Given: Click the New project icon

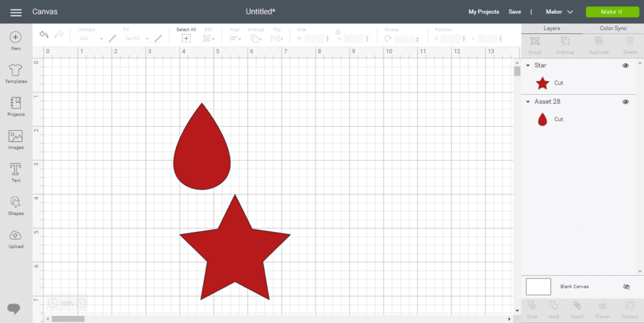Looking at the screenshot, I should click(16, 38).
